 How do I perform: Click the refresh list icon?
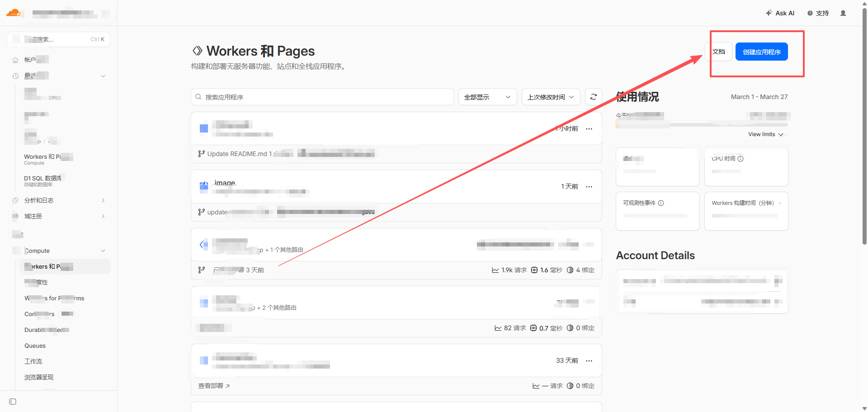594,97
